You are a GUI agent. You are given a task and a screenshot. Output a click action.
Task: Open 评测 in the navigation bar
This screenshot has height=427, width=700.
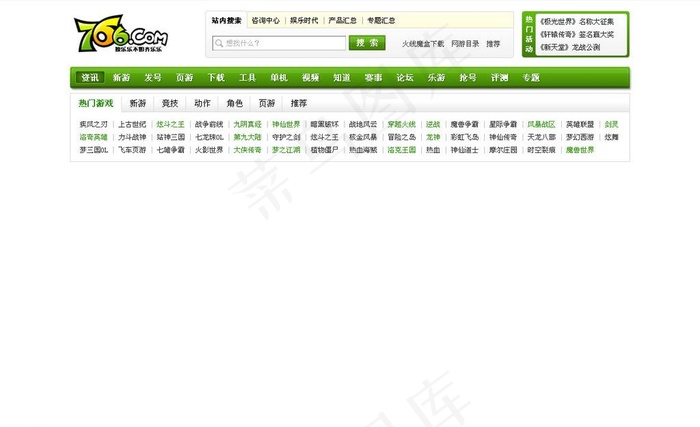click(500, 78)
